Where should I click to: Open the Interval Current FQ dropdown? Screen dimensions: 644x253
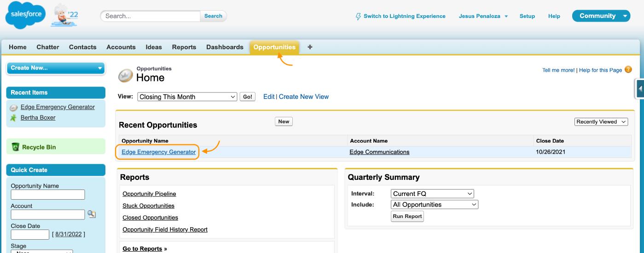point(432,194)
